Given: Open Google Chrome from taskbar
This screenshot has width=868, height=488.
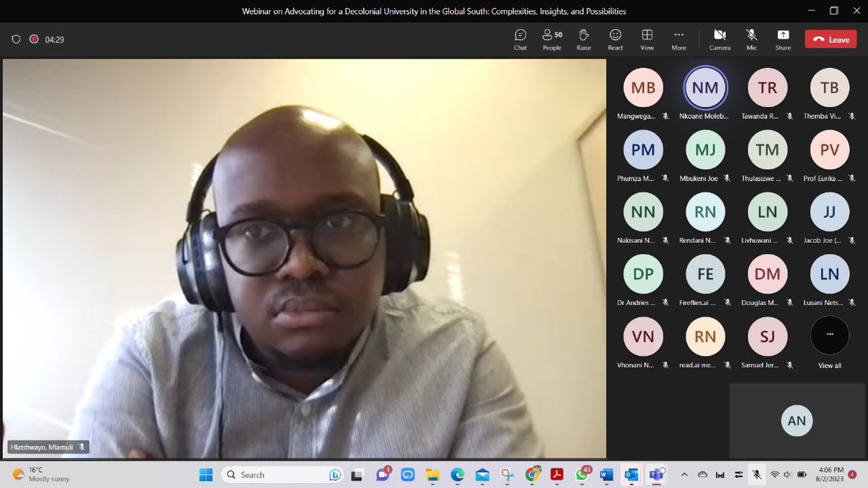Looking at the screenshot, I should pyautogui.click(x=532, y=474).
